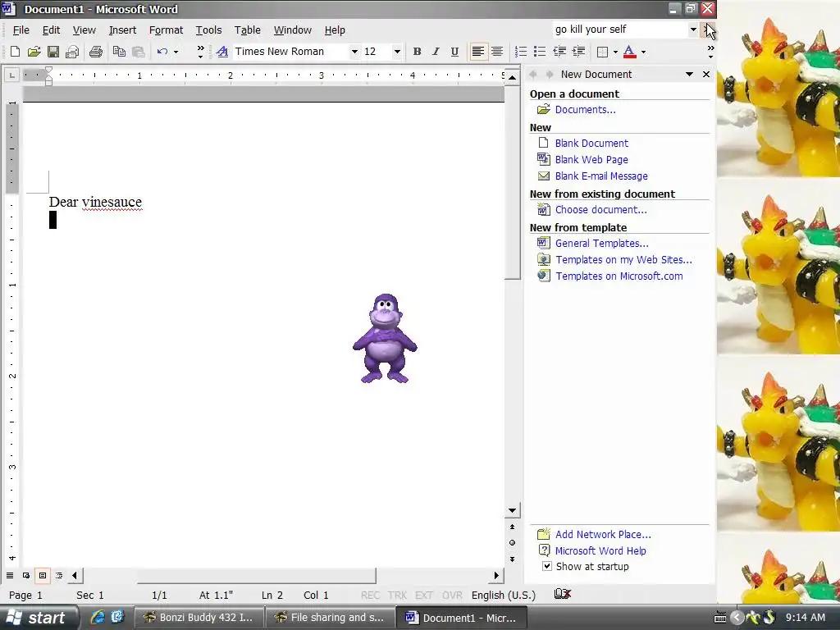Expand the border style dropdown arrow
Image resolution: width=840 pixels, height=630 pixels.
coord(615,52)
